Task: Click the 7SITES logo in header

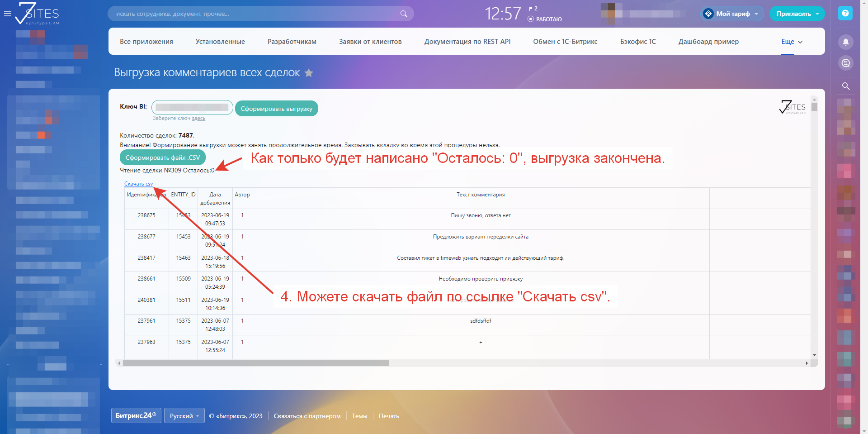Action: [x=38, y=14]
